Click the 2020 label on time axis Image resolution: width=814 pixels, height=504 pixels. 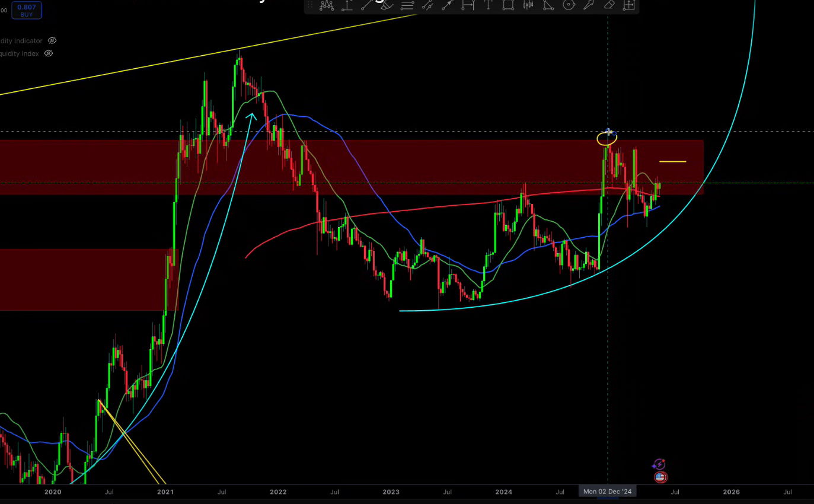tap(53, 492)
